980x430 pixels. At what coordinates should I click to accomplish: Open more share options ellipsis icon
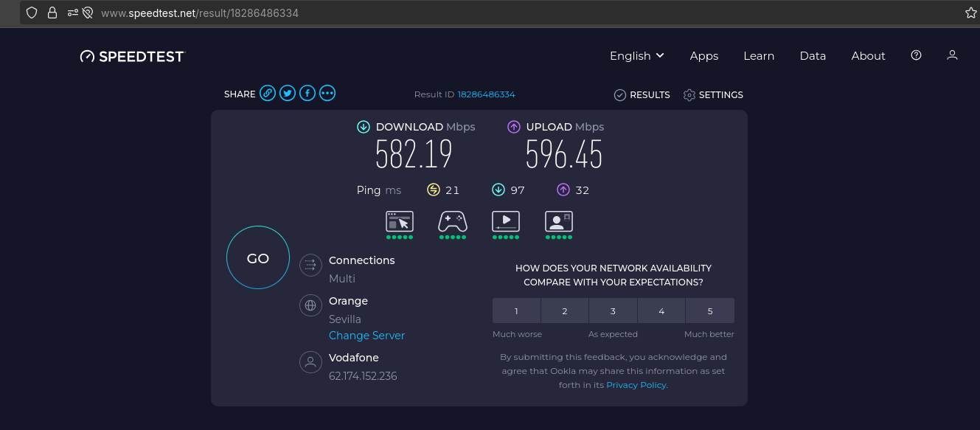pyautogui.click(x=327, y=94)
